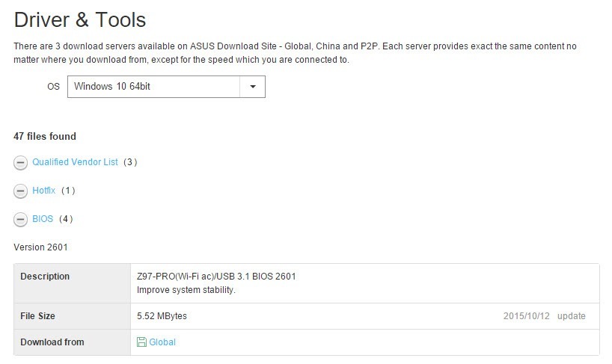Click the File Size header cell
Image resolution: width=612 pixels, height=364 pixels.
[37, 316]
